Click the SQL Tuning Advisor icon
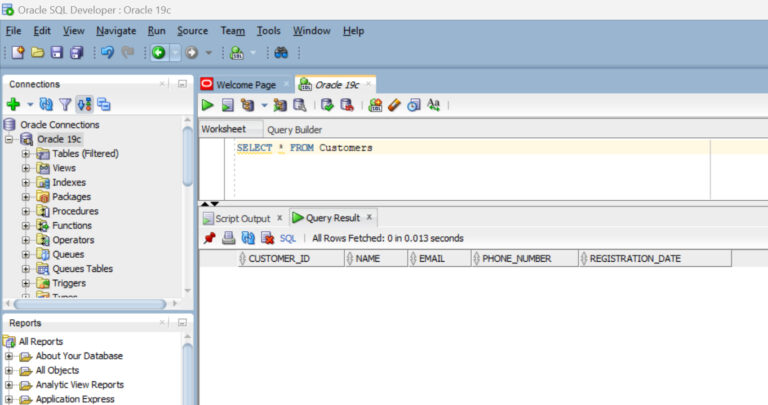The height and width of the screenshot is (405, 768). (299, 105)
